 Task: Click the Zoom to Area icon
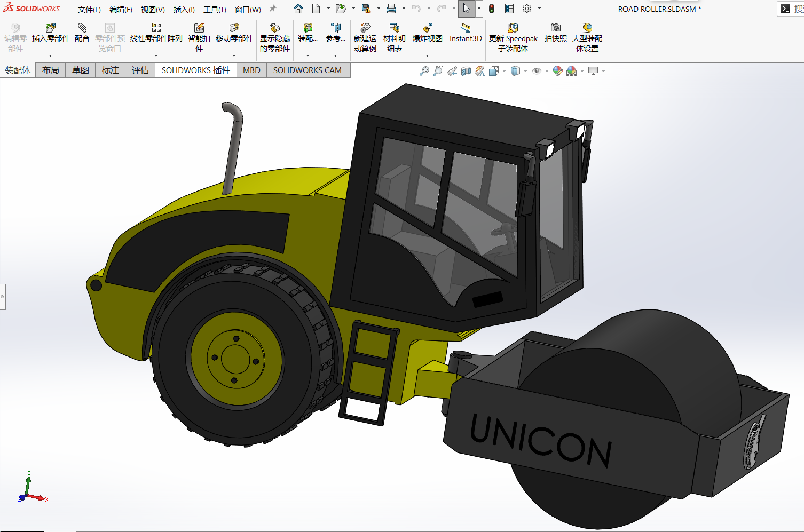pyautogui.click(x=438, y=71)
